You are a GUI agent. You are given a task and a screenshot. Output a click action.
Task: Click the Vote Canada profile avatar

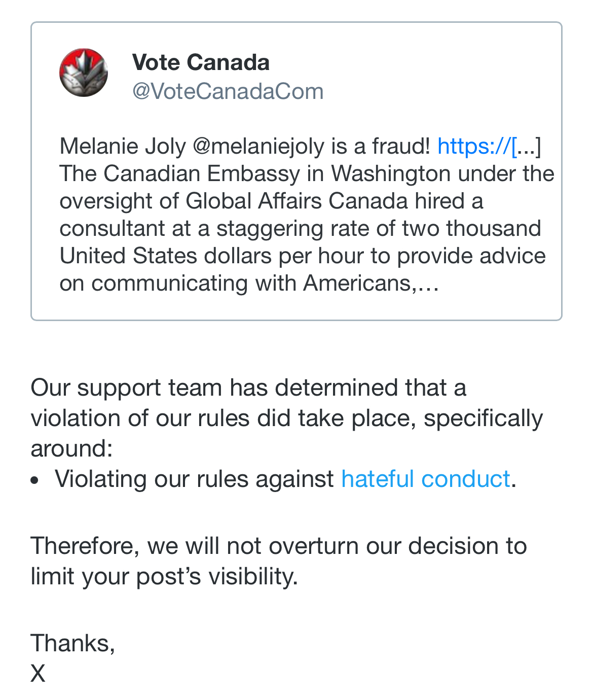click(x=84, y=73)
